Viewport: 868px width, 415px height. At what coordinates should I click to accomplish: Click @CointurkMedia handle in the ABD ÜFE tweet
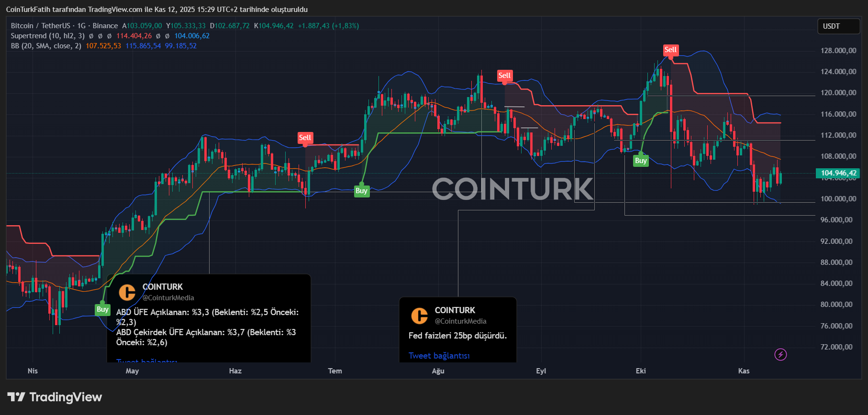tap(168, 298)
